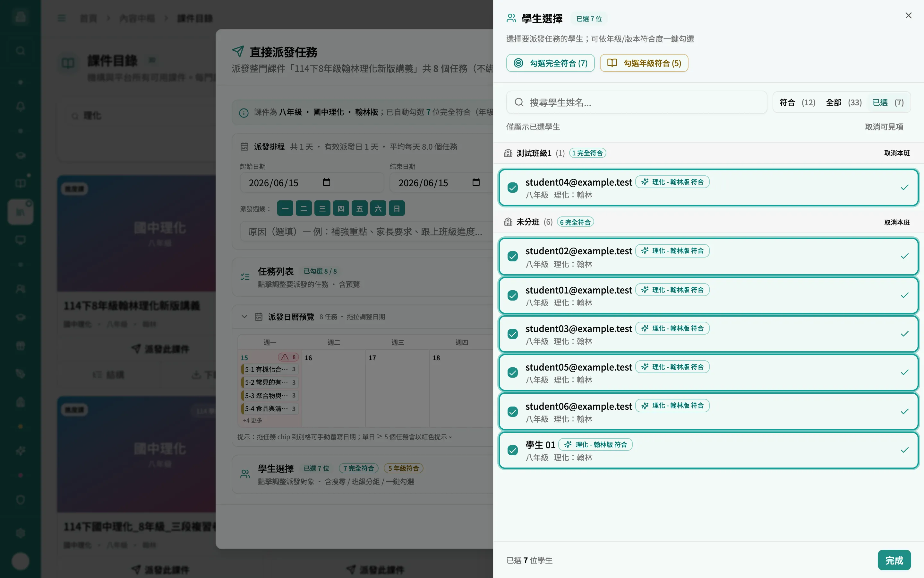924x578 pixels.
Task: Toggle weekday 三 in 派發週幾
Action: (322, 208)
